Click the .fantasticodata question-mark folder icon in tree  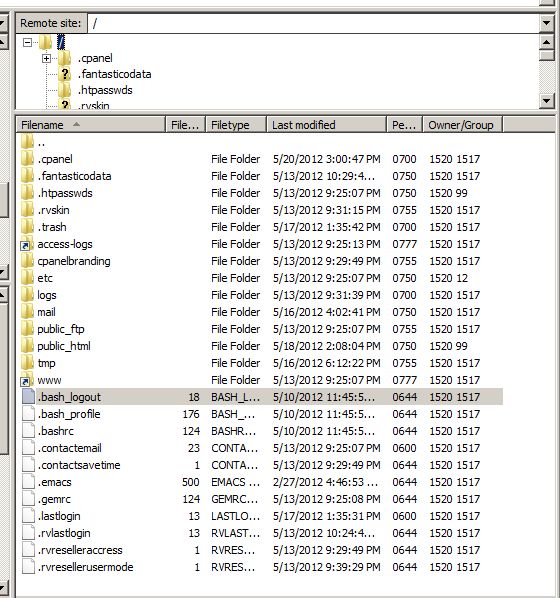pos(65,74)
